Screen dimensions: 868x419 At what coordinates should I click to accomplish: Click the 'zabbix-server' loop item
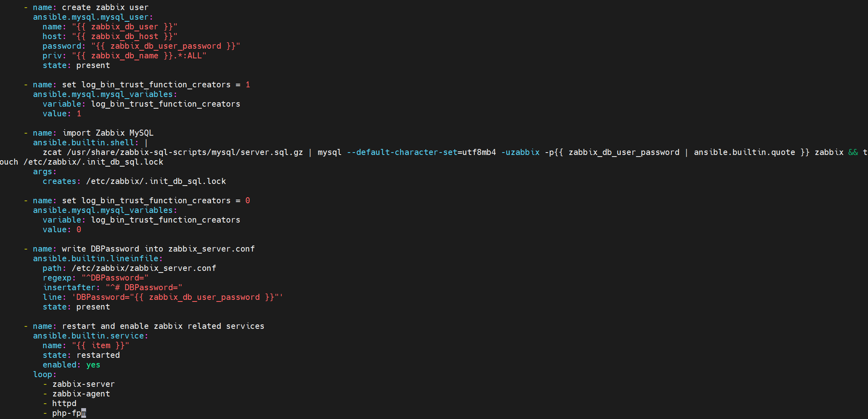click(x=84, y=384)
